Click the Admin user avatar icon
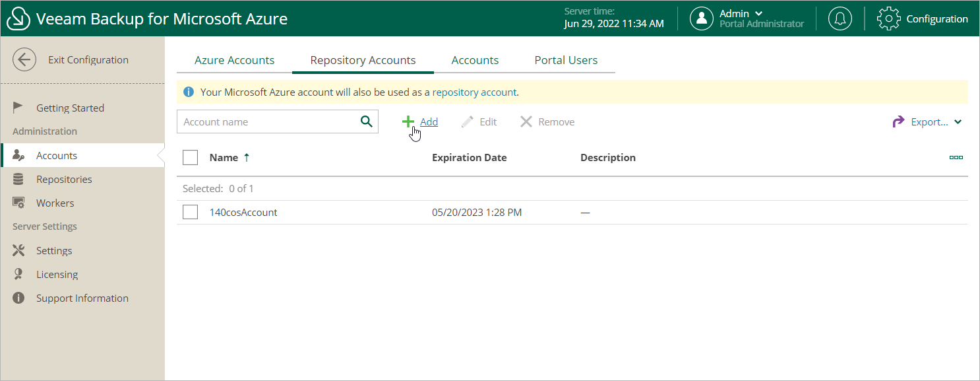 click(702, 18)
